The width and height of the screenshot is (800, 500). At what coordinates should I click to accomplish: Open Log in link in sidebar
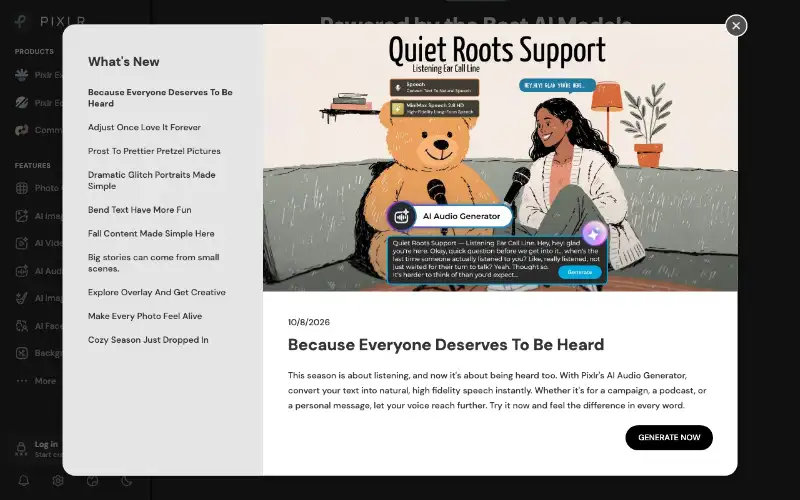pyautogui.click(x=46, y=444)
